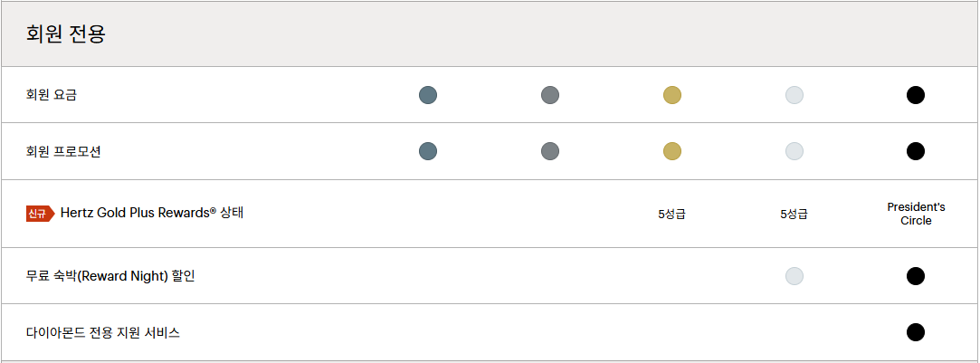Click the black dot for 회원 프로모션
980x363 pixels.
916,151
